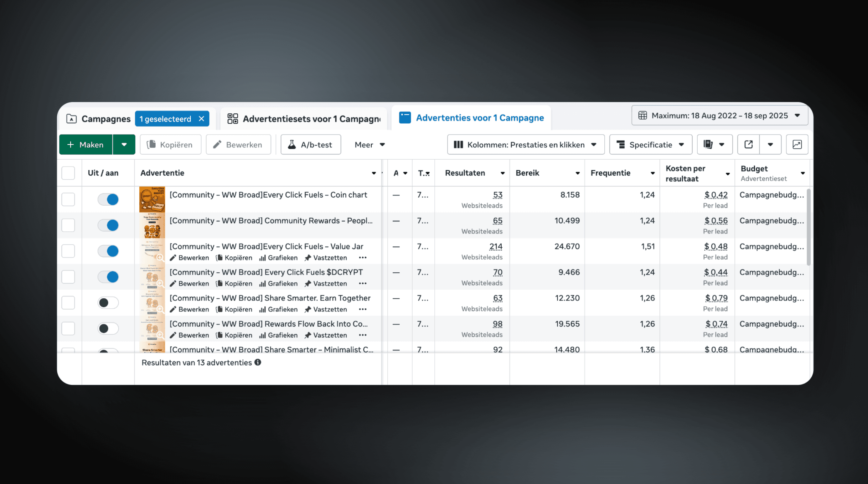Switch to the Advertentiesets voor 1 Campagne tab

click(304, 119)
